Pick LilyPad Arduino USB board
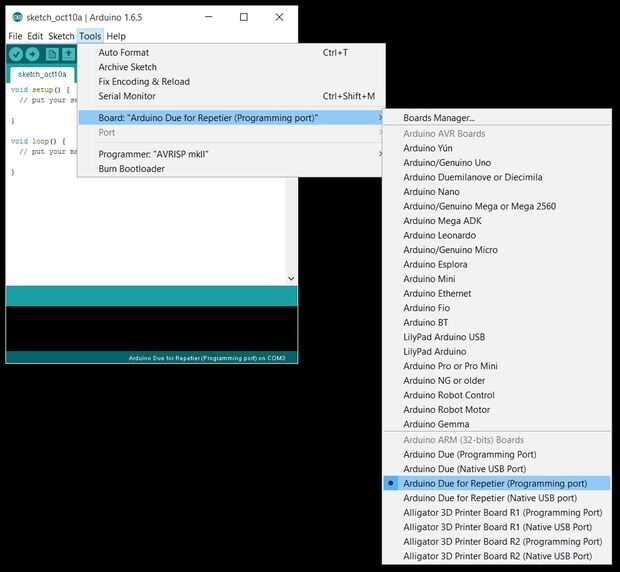The height and width of the screenshot is (572, 620). pos(497,337)
